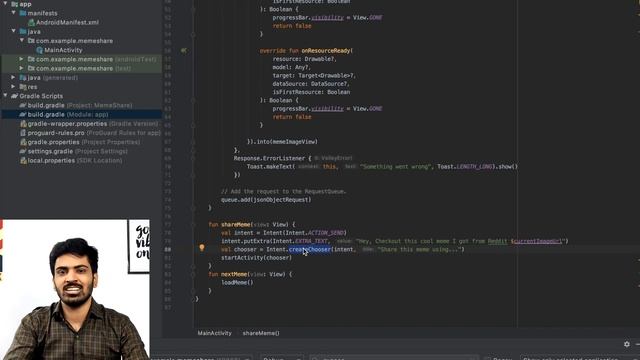
Task: Click the MainActivity breadcrumb
Action: (x=215, y=333)
